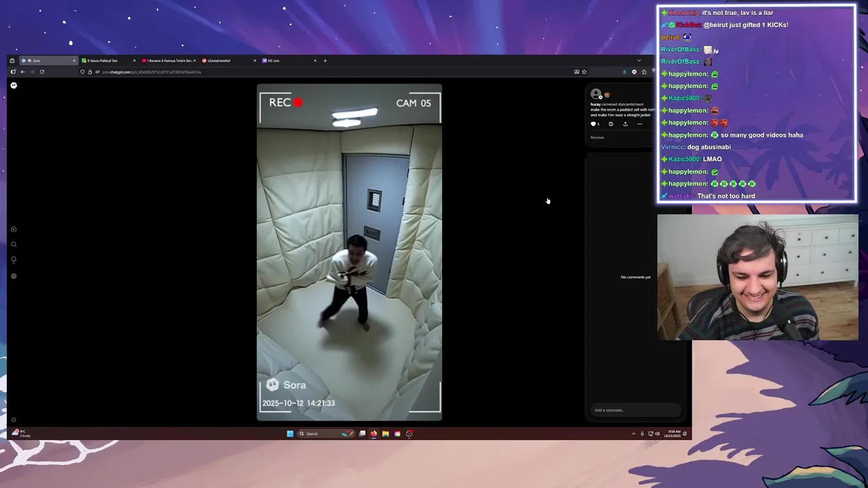Open Task View on the taskbar
This screenshot has height=488, width=868.
pyautogui.click(x=362, y=434)
